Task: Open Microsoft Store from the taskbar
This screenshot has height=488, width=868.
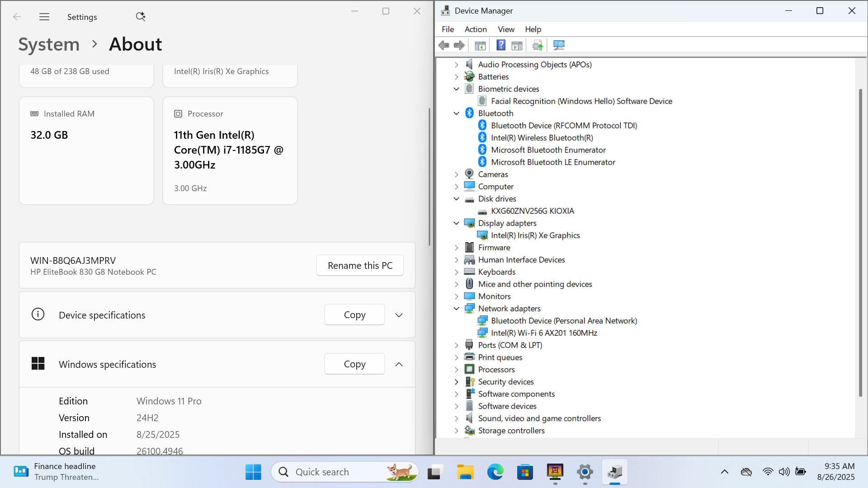Action: [525, 472]
